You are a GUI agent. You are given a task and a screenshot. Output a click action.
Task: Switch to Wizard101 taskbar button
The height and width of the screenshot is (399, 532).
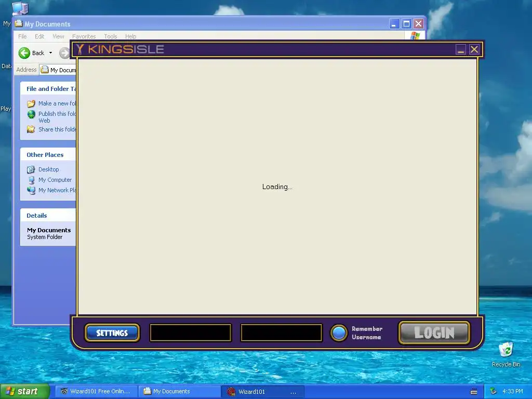[x=263, y=392]
